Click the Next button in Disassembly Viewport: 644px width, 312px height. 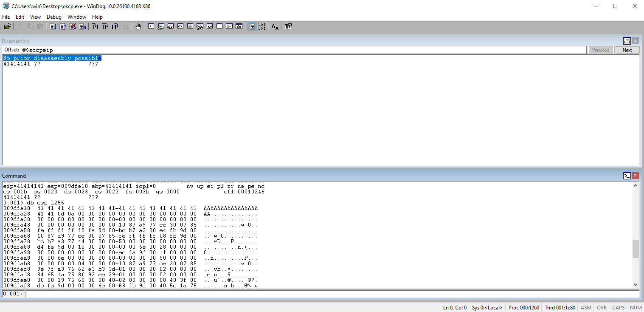tap(627, 50)
